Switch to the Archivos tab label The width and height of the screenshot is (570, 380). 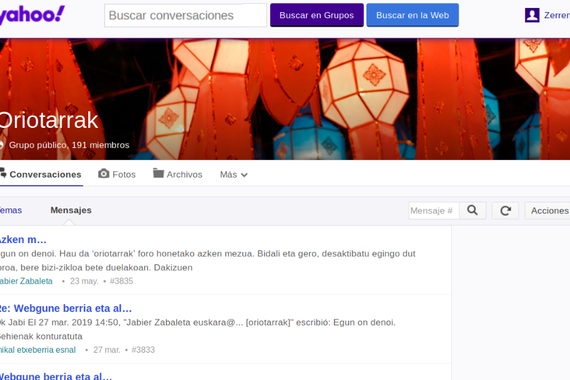(184, 175)
